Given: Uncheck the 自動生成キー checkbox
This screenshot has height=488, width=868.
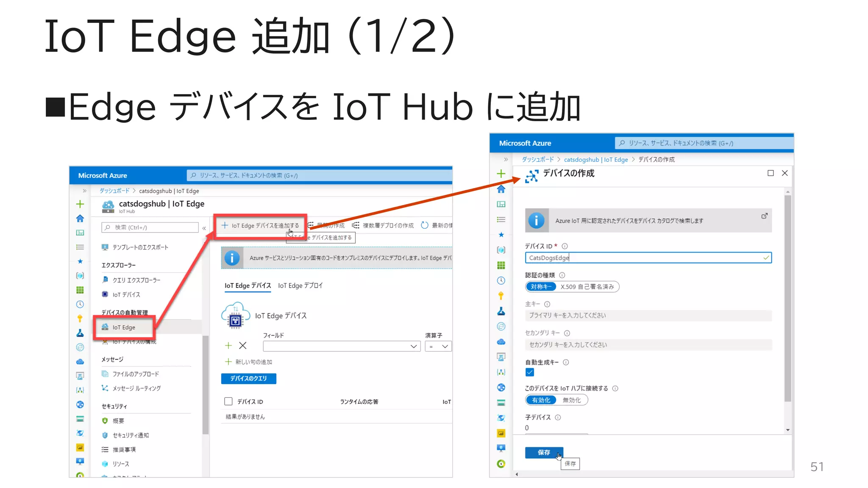Looking at the screenshot, I should (x=530, y=372).
